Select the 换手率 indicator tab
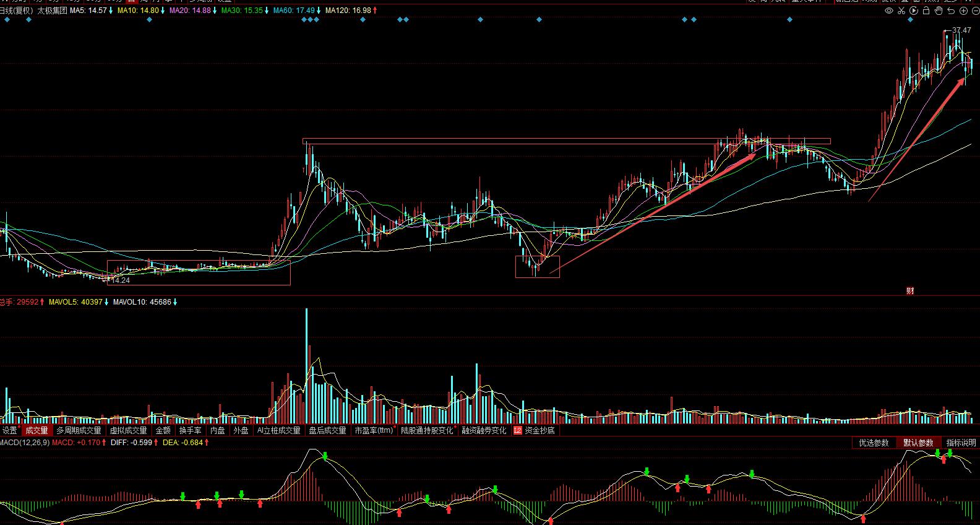This screenshot has height=525, width=980. coord(190,430)
